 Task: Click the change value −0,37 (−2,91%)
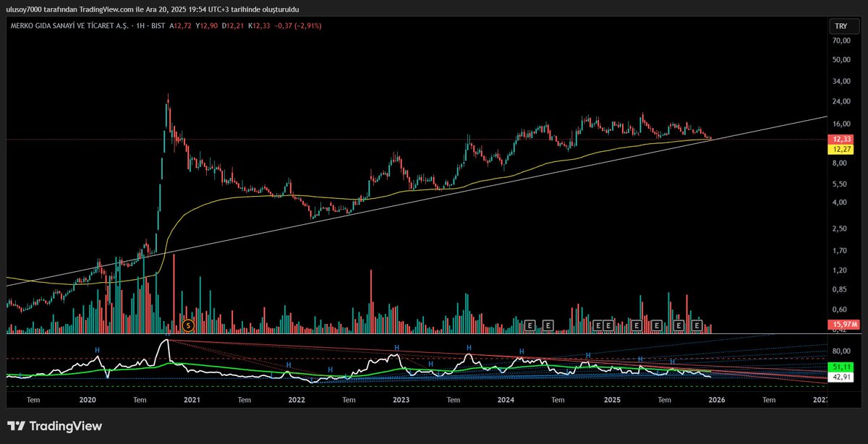pyautogui.click(x=298, y=25)
